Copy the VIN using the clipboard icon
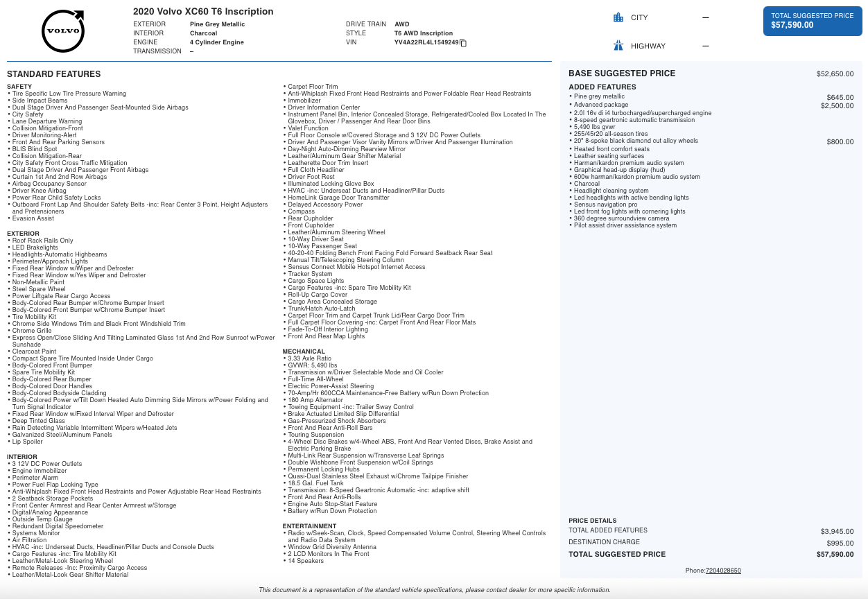Viewport: 868px width, 599px height. pyautogui.click(x=464, y=43)
